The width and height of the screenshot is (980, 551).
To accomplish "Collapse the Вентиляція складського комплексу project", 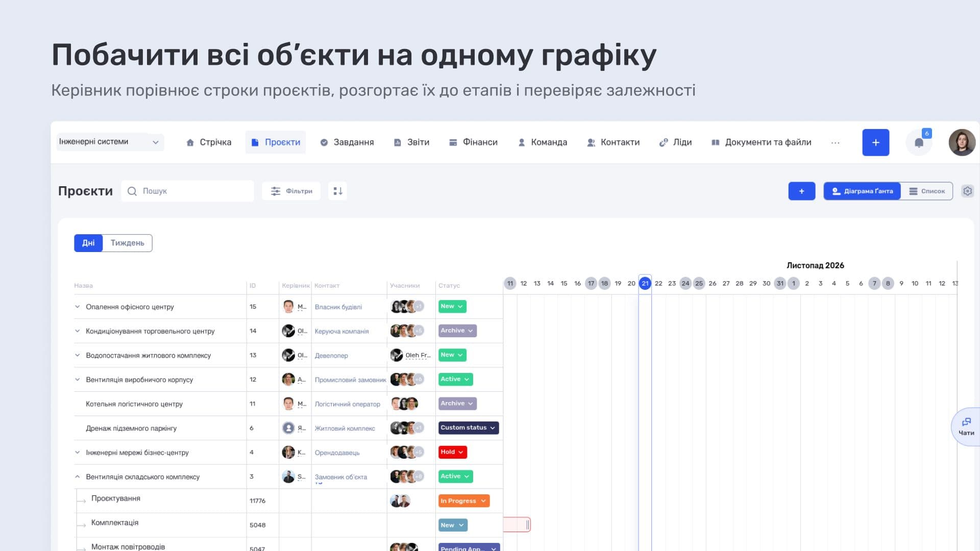I will (77, 477).
